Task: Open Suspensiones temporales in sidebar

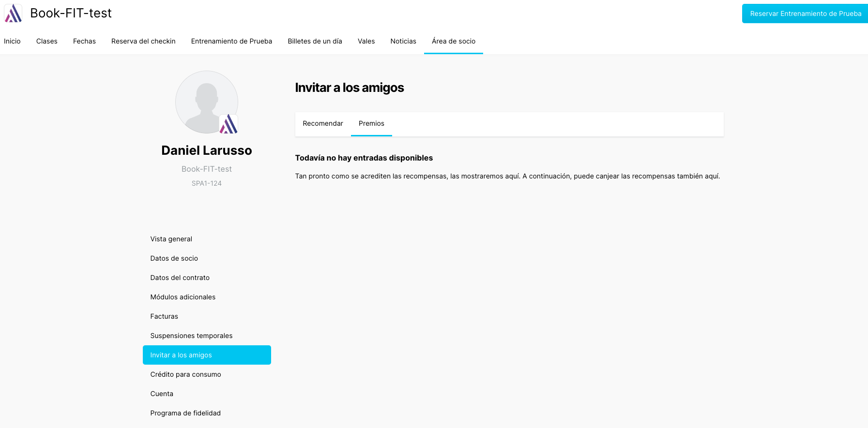Action: tap(207, 336)
